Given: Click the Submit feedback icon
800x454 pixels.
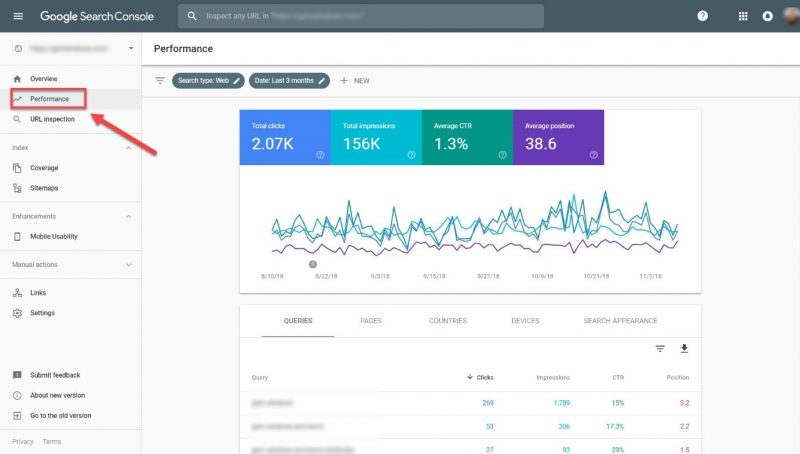Looking at the screenshot, I should pyautogui.click(x=17, y=375).
